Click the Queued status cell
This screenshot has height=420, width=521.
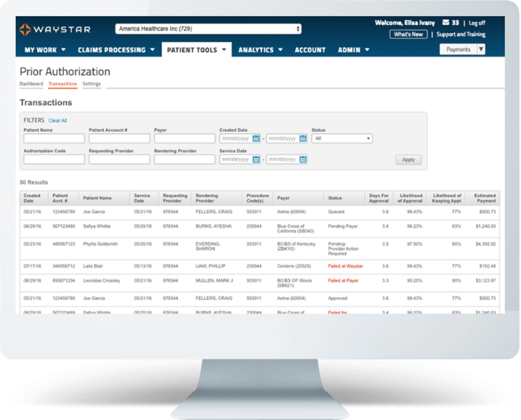[336, 212]
